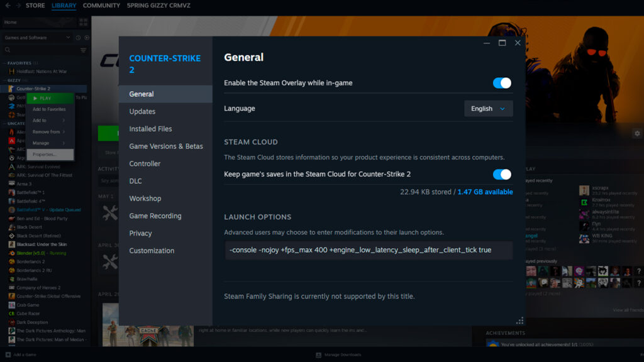Open the Controller settings tab
644x362 pixels.
(x=165, y=164)
